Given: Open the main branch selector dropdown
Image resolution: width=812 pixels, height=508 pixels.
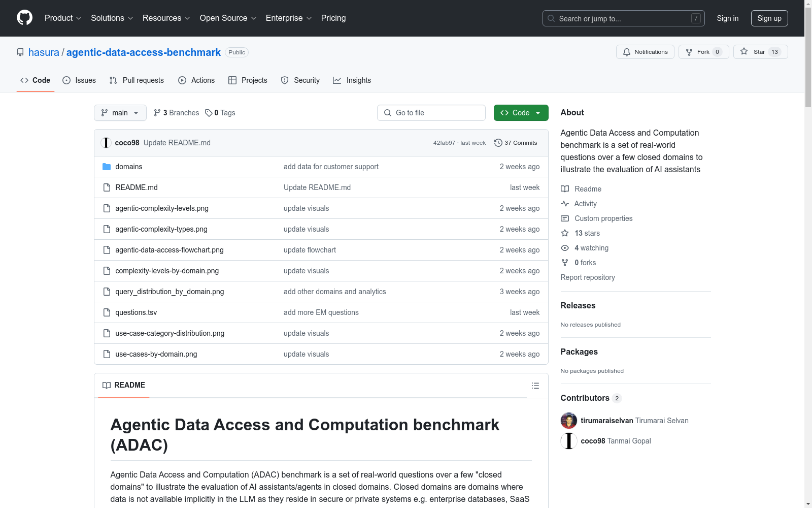Looking at the screenshot, I should [x=120, y=113].
